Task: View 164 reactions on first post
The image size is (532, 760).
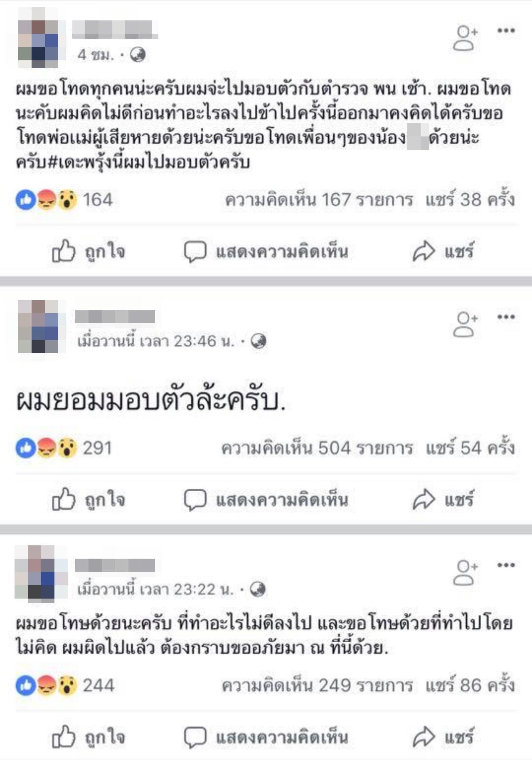Action: [x=64, y=200]
